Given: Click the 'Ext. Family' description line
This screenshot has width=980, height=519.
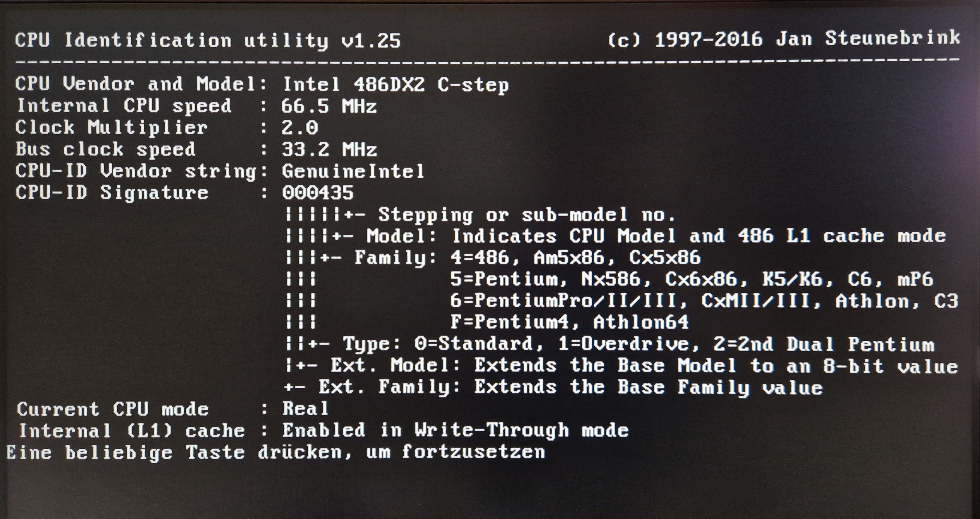Looking at the screenshot, I should point(554,387).
